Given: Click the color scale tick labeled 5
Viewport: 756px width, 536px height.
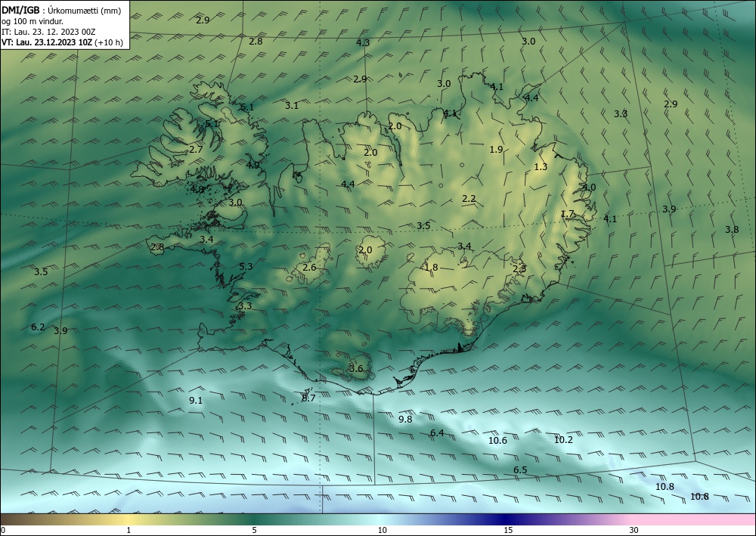Looking at the screenshot, I should (x=254, y=530).
